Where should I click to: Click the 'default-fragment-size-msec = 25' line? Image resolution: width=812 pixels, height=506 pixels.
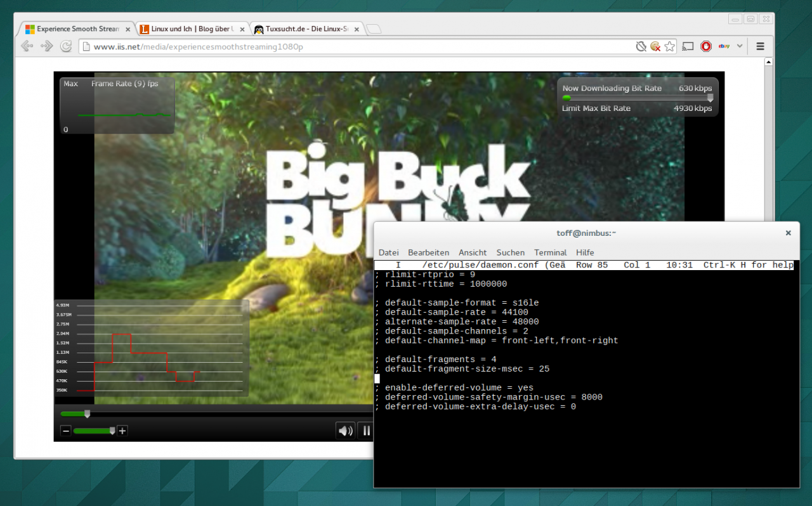[462, 368]
